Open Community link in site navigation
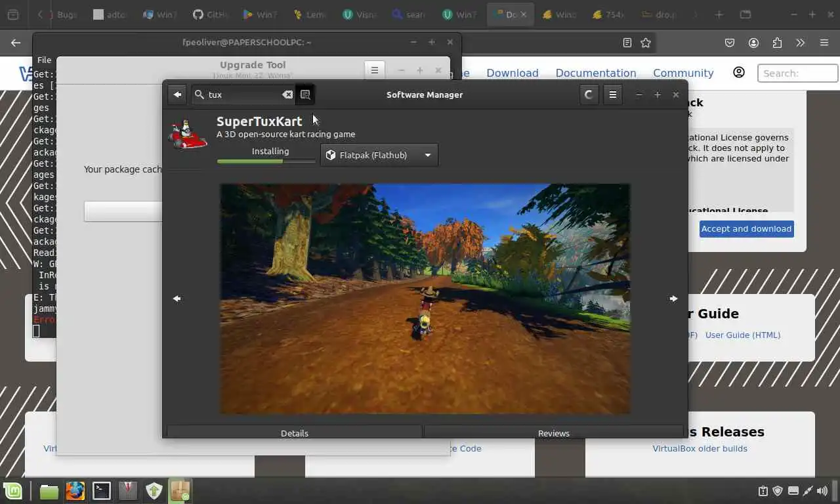Viewport: 840px width, 504px height. tap(683, 73)
